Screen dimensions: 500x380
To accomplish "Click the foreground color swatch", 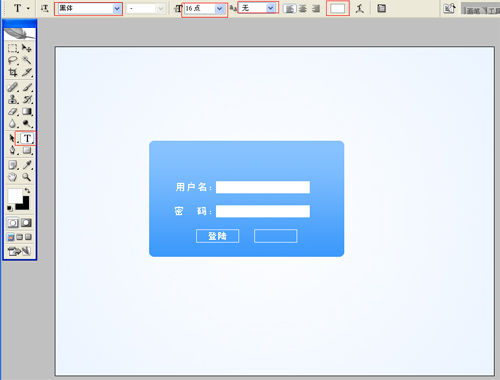I will (x=14, y=195).
